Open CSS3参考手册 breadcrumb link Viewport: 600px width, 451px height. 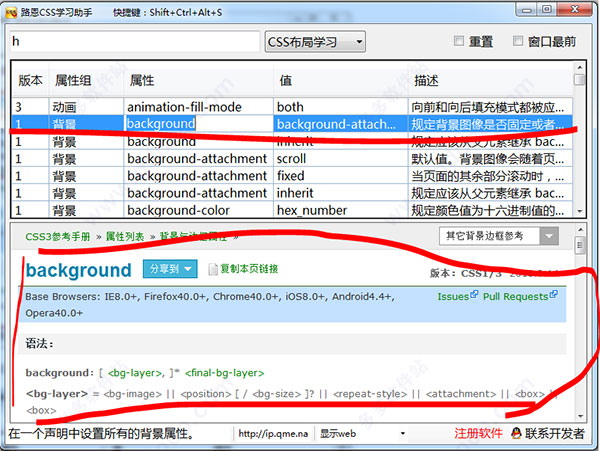point(58,237)
